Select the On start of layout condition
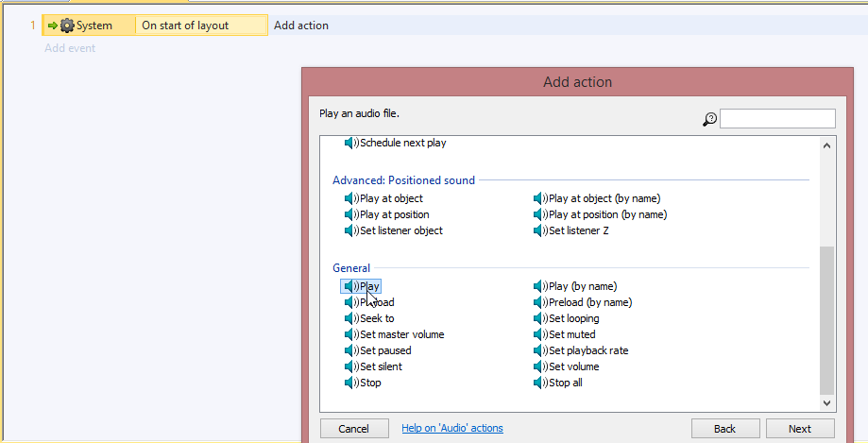 pos(201,26)
